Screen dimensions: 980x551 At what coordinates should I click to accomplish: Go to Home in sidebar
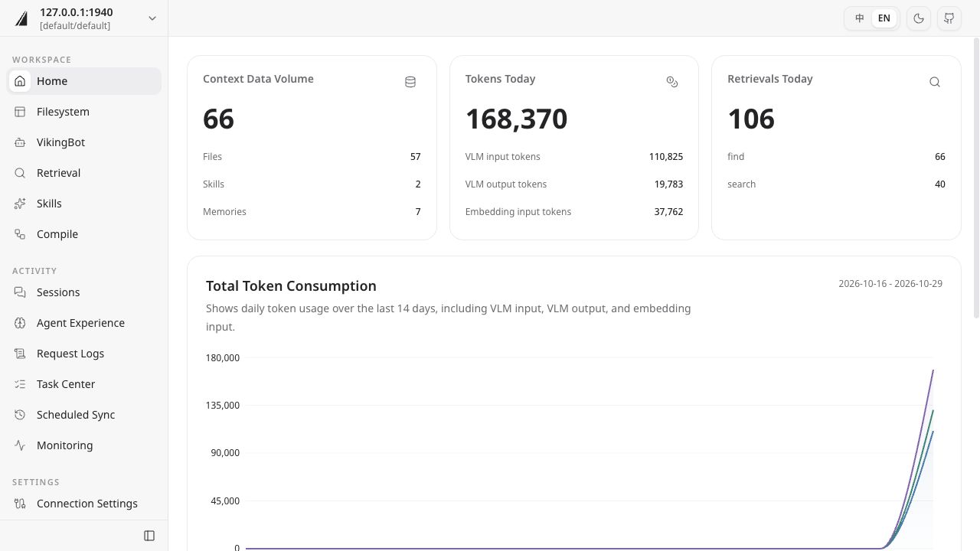tap(84, 81)
